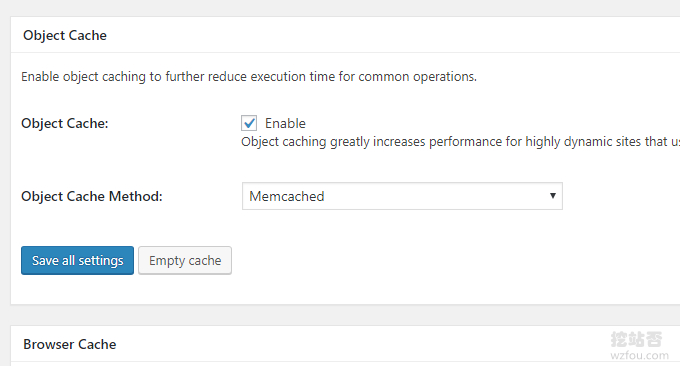Click the Empty cache button
680x366 pixels.
pyautogui.click(x=185, y=261)
